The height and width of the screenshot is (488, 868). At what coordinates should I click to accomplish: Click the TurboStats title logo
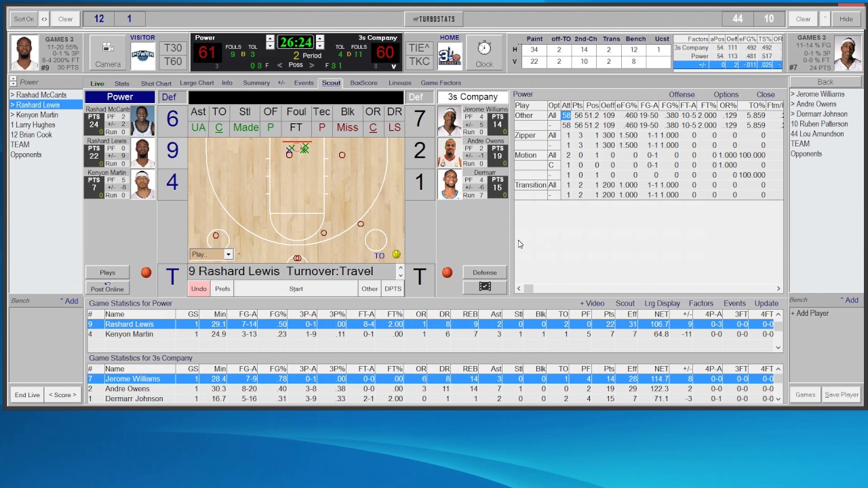click(x=434, y=19)
